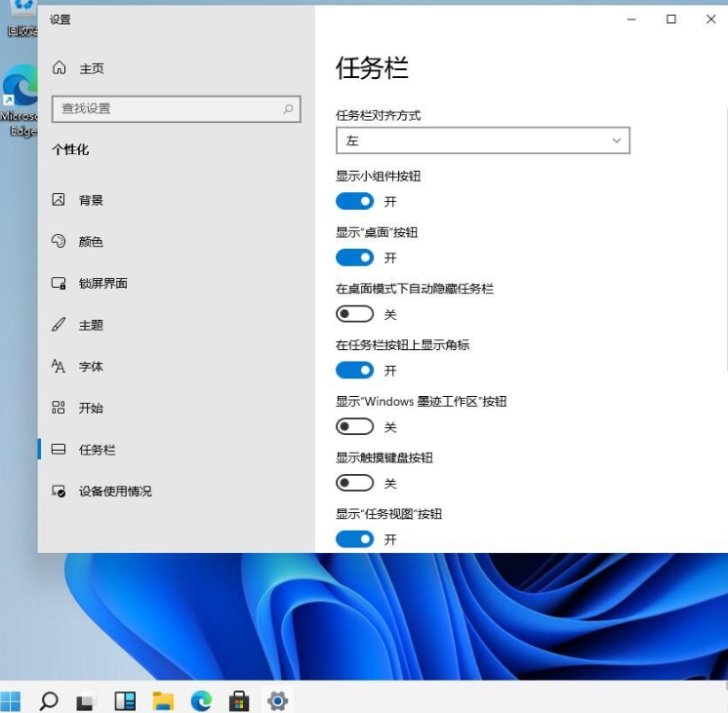This screenshot has width=728, height=713.
Task: Enable 在桌面模式下自动隐藏任务栏 toggle
Action: click(354, 314)
